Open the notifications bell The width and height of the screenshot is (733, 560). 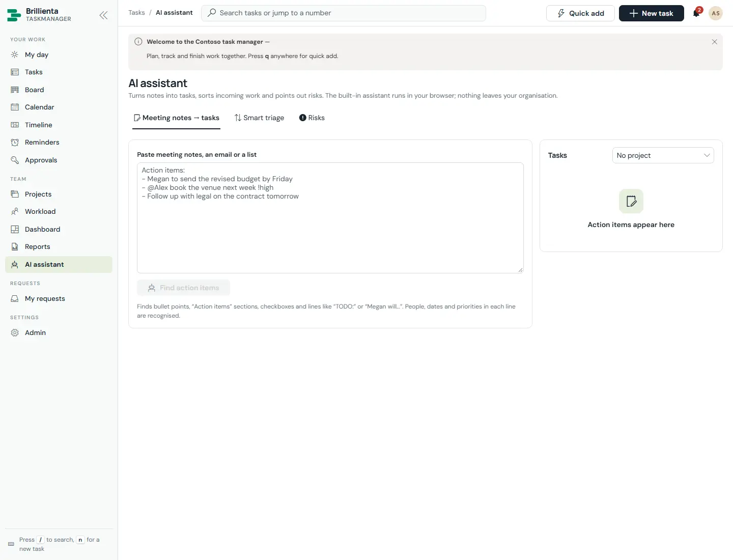(696, 13)
